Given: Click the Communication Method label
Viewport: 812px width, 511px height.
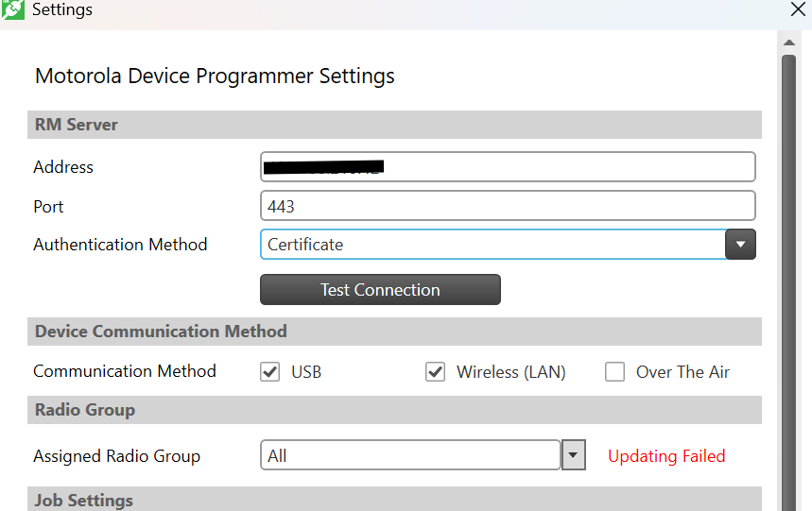Looking at the screenshot, I should (x=124, y=371).
